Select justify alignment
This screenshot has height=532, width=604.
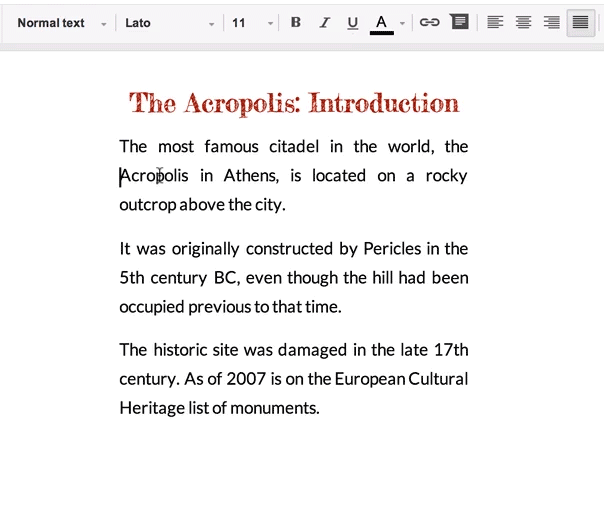point(580,22)
